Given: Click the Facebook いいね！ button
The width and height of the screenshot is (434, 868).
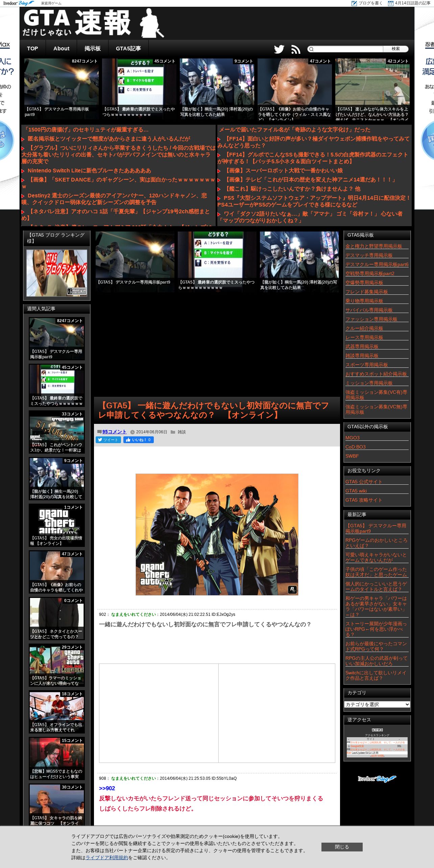Looking at the screenshot, I should (139, 440).
